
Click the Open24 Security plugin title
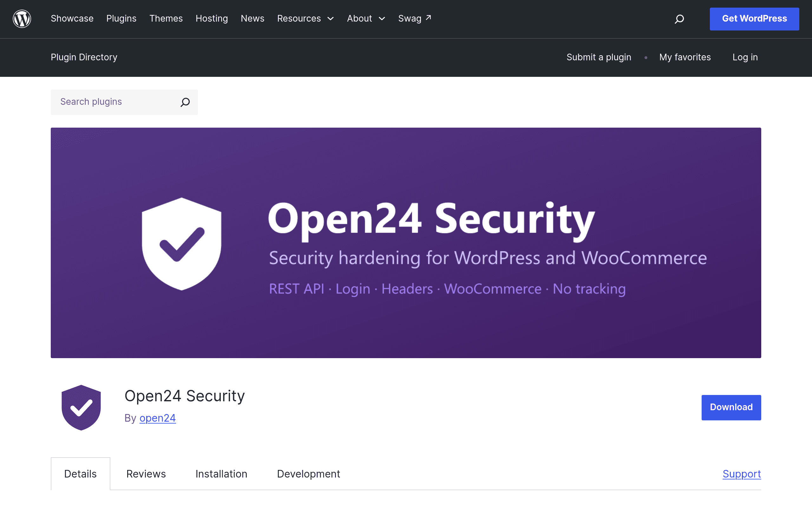pyautogui.click(x=185, y=396)
